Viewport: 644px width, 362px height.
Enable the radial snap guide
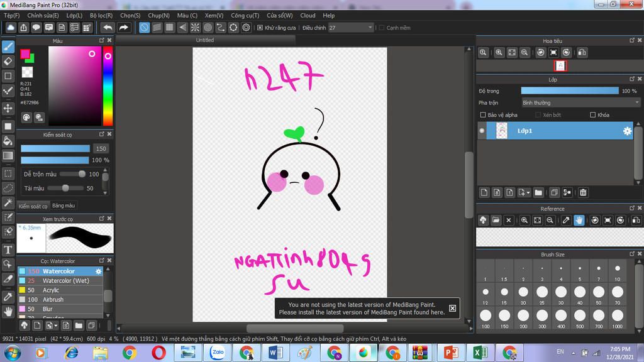point(195,28)
